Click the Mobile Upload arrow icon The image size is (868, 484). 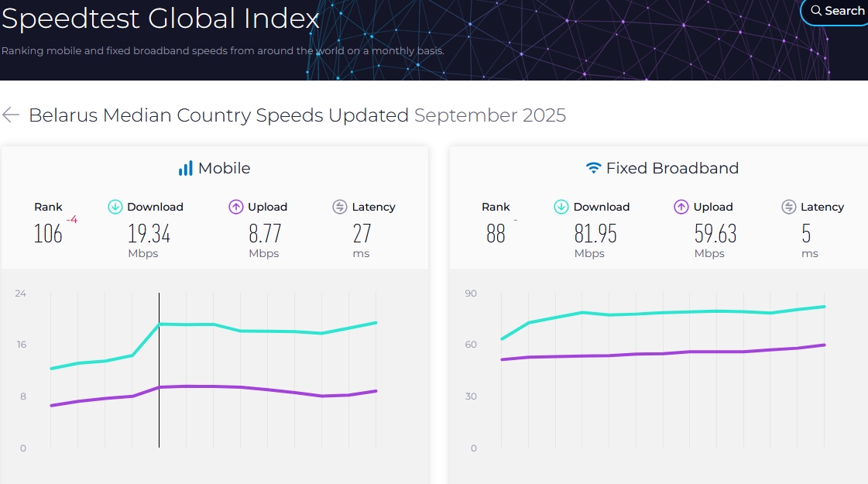[236, 207]
